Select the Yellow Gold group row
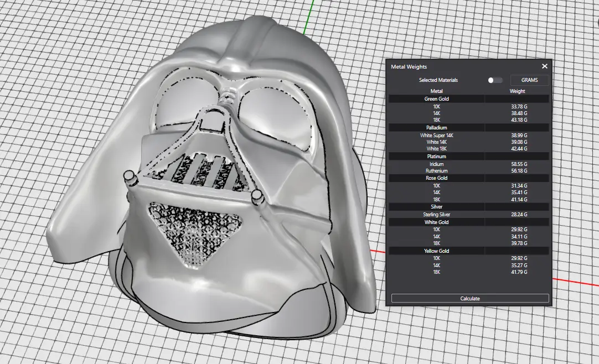This screenshot has height=364, width=599. (469, 251)
